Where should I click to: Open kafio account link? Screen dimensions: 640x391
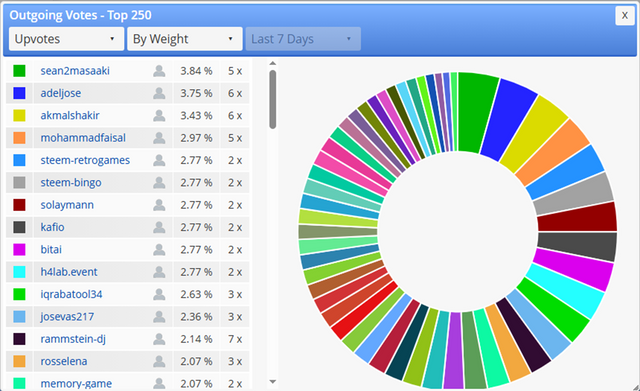[52, 227]
